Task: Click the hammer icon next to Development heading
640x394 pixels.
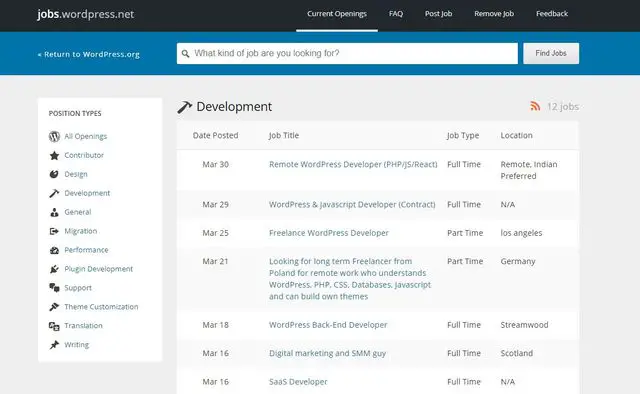Action: 184,107
